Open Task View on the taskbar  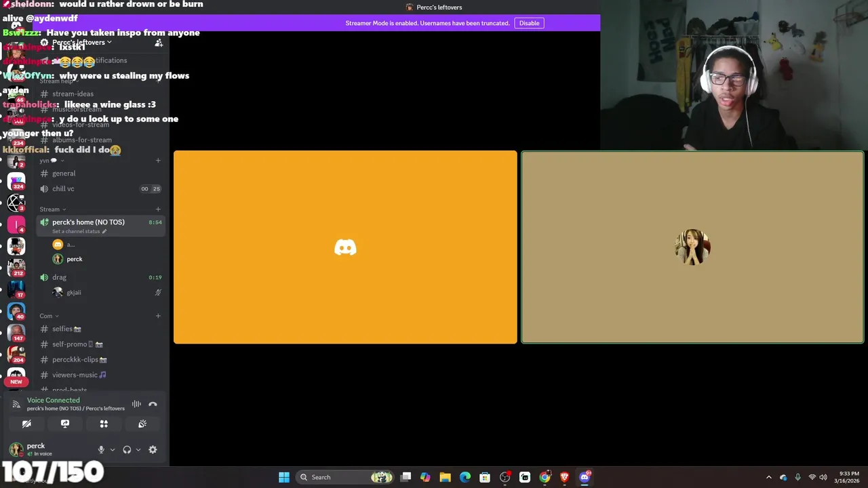[406, 477]
